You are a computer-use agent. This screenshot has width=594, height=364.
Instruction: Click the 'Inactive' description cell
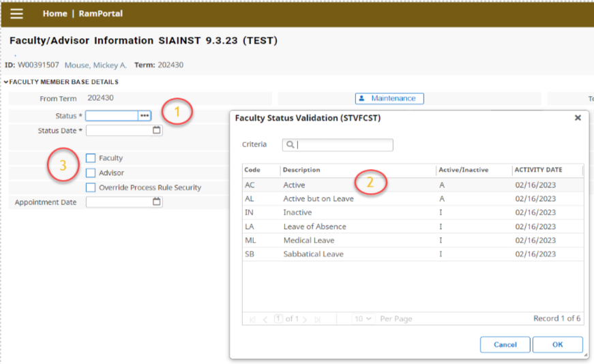[297, 213]
